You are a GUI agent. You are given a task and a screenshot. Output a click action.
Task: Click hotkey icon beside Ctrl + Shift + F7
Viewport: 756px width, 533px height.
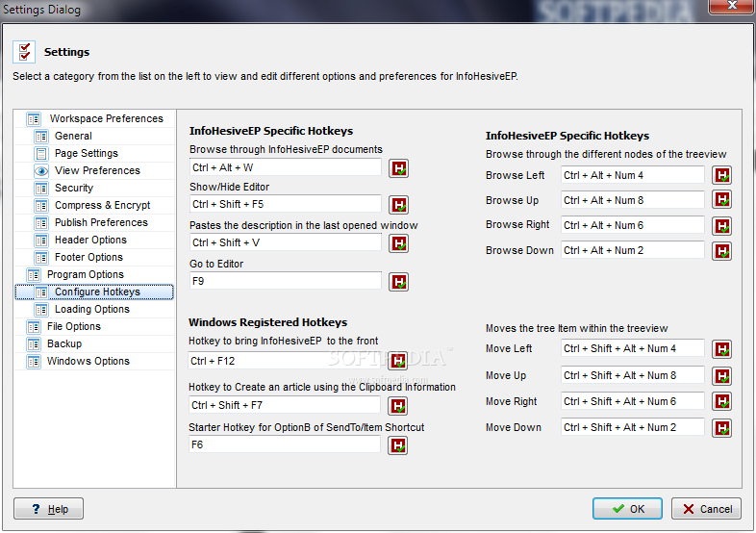coord(398,406)
